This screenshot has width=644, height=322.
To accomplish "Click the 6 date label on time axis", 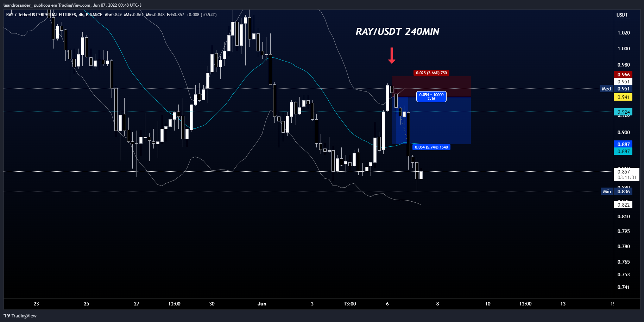I will [x=387, y=304].
